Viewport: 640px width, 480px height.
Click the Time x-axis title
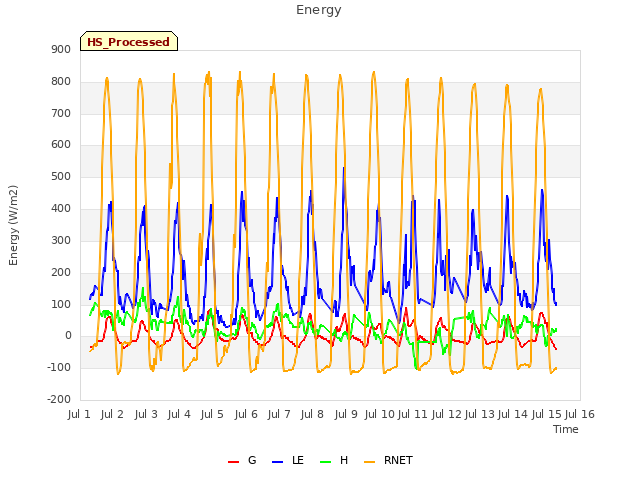(x=566, y=429)
